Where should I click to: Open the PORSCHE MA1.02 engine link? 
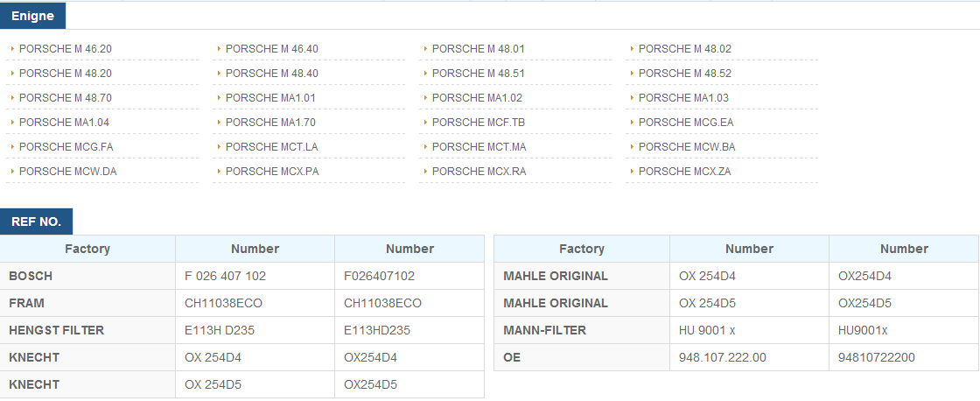pyautogui.click(x=477, y=97)
